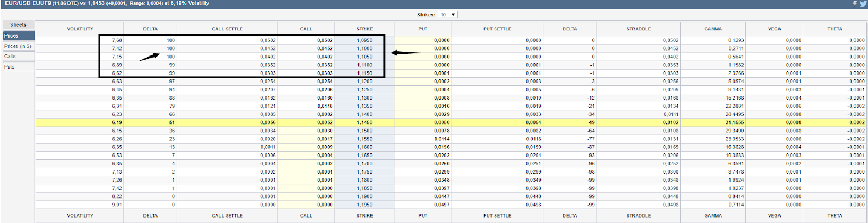Click gamma value 29,3490
Screen dimensions: 868x223
coord(735,131)
